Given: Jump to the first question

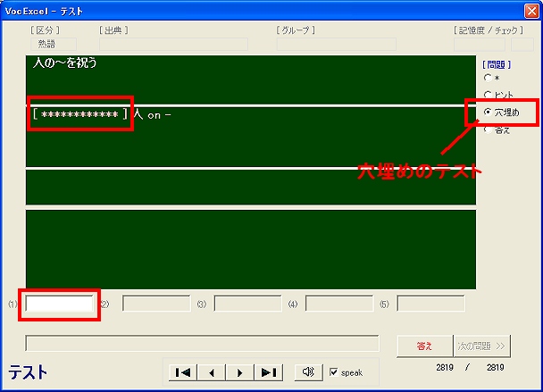Looking at the screenshot, I should tap(183, 372).
